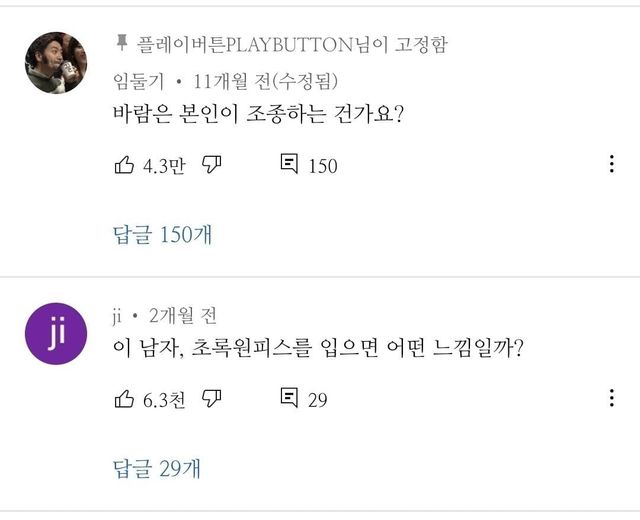Click the ji username
Screen dimensions: 640x520
(117, 315)
